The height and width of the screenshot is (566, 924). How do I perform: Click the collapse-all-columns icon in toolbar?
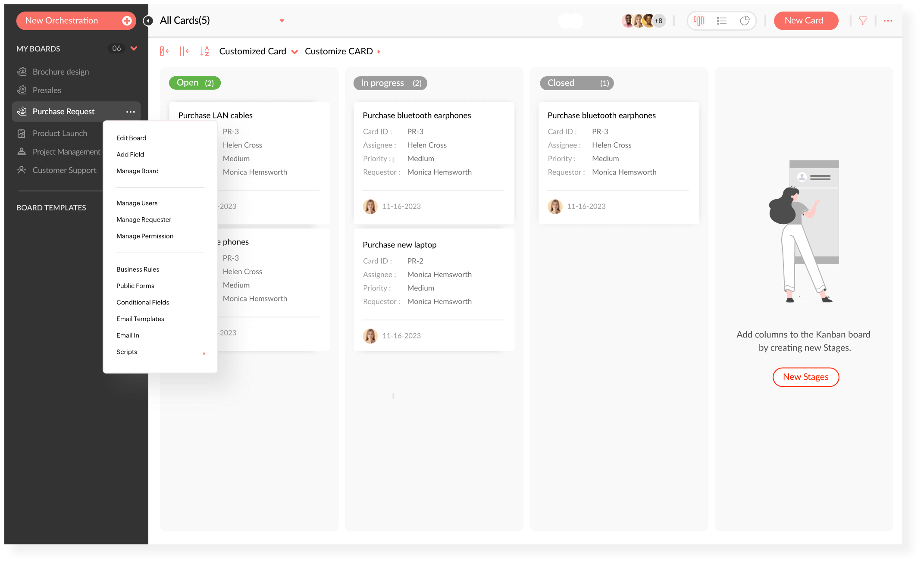coord(185,51)
